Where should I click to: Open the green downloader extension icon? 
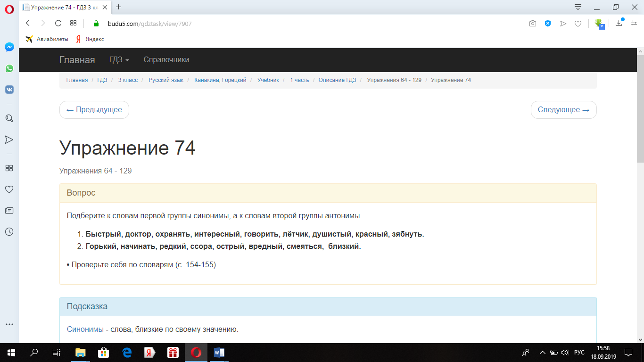point(599,24)
